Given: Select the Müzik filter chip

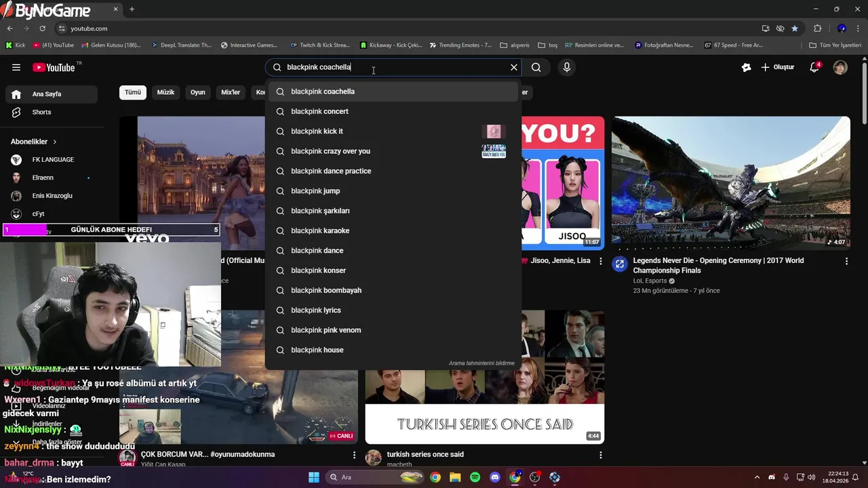Looking at the screenshot, I should [165, 92].
